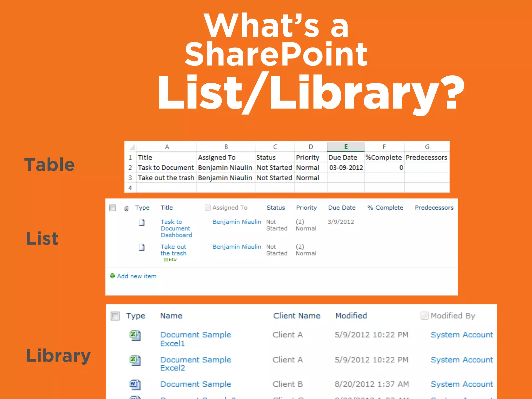This screenshot has height=399, width=532.
Task: Click System Account link for Excel2 row
Action: (x=462, y=360)
